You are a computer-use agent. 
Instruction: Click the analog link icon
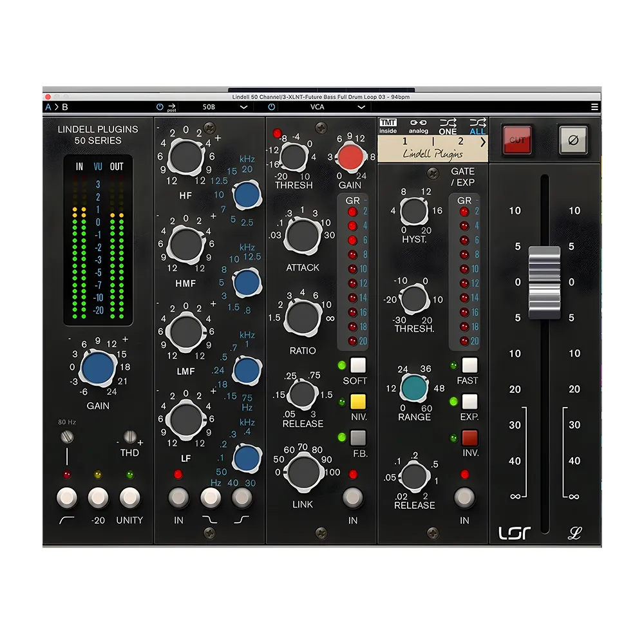point(419,126)
